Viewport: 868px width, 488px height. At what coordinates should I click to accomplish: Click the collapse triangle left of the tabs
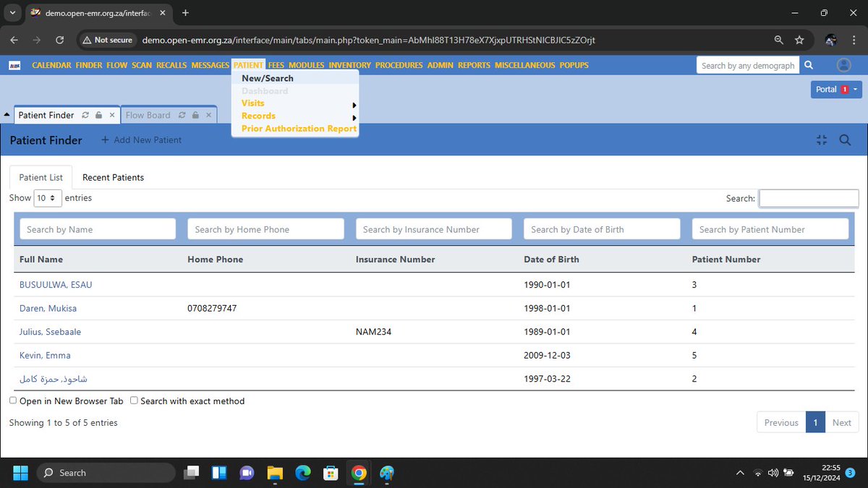click(x=7, y=115)
